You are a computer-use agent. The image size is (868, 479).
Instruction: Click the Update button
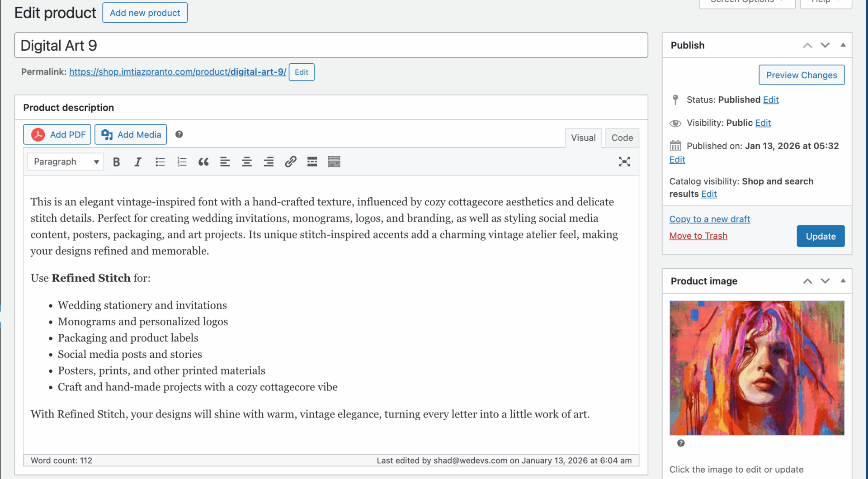pyautogui.click(x=820, y=236)
